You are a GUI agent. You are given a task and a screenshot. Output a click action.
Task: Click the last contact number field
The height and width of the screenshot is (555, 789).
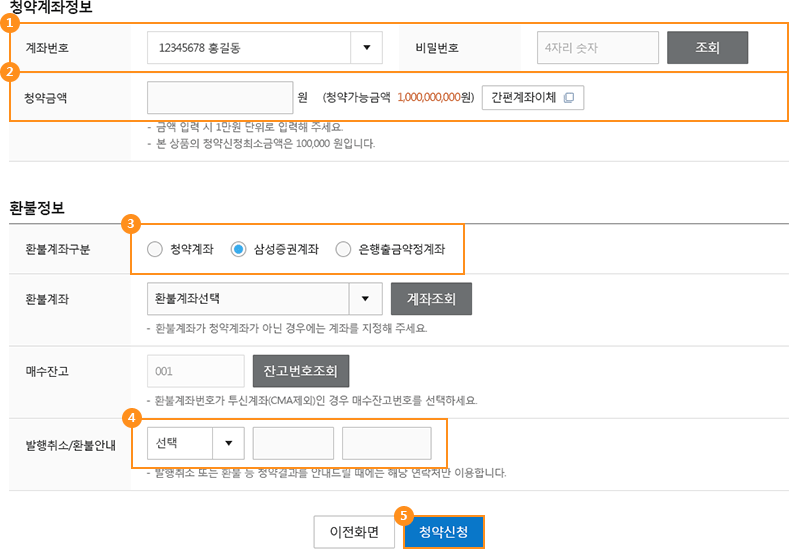386,443
